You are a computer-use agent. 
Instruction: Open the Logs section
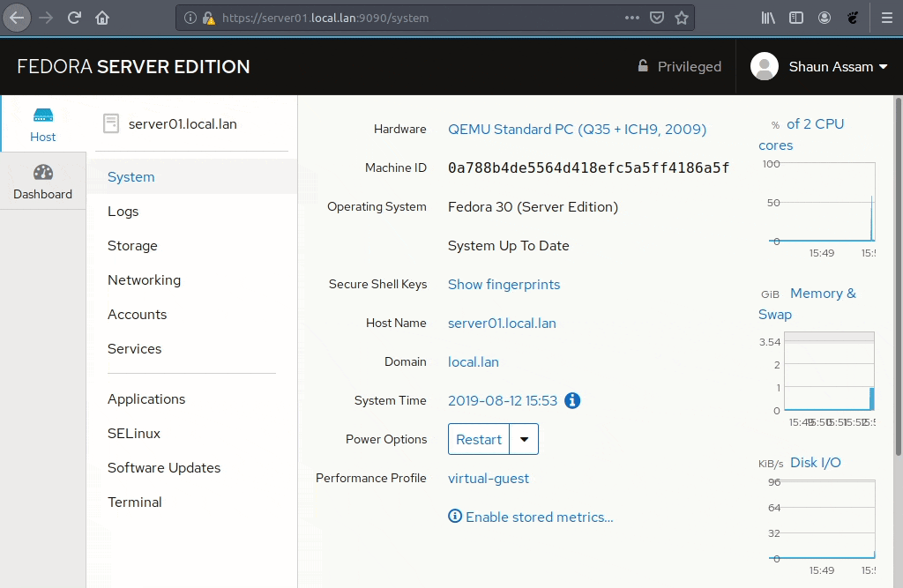(123, 212)
